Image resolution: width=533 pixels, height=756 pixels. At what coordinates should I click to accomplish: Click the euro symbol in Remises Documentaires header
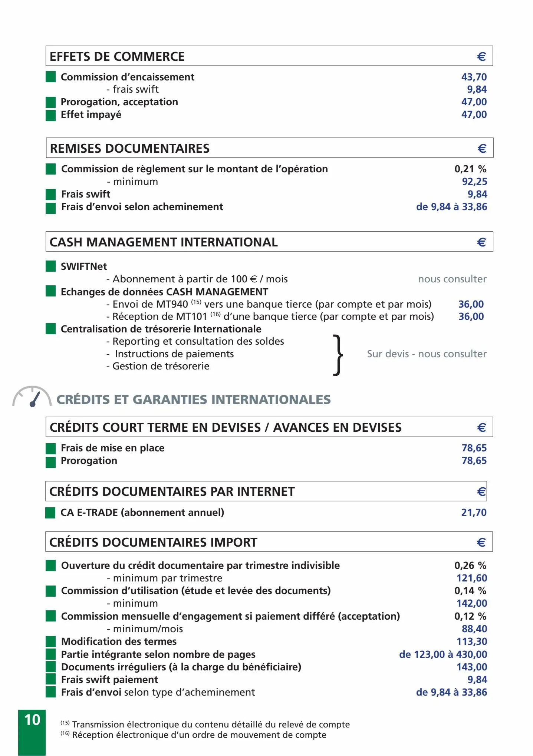coord(482,148)
